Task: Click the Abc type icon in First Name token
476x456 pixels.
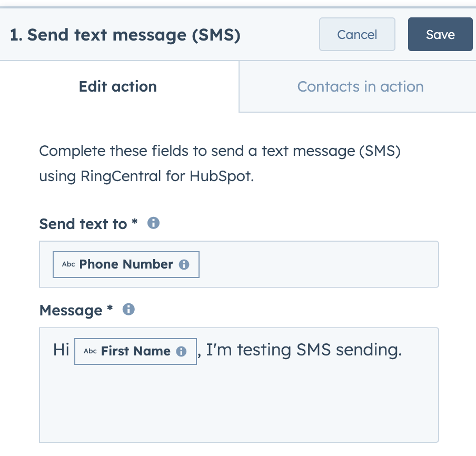Action: pyautogui.click(x=90, y=351)
